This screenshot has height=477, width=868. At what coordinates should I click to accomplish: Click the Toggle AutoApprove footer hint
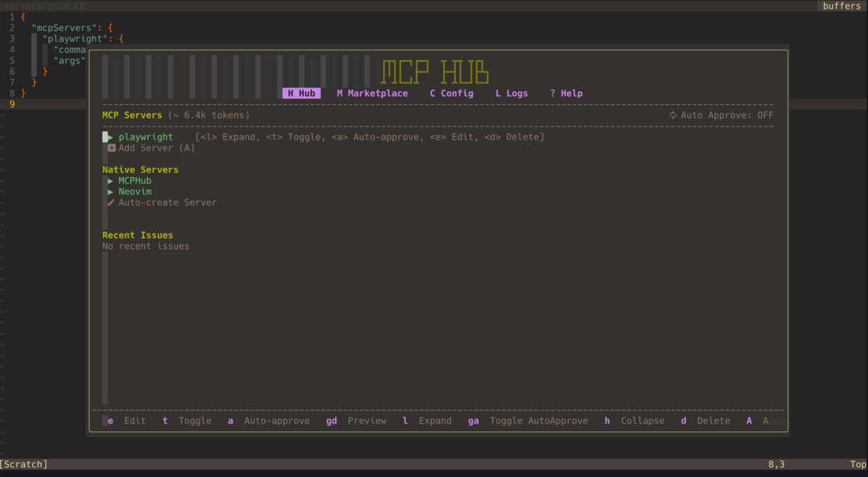528,421
